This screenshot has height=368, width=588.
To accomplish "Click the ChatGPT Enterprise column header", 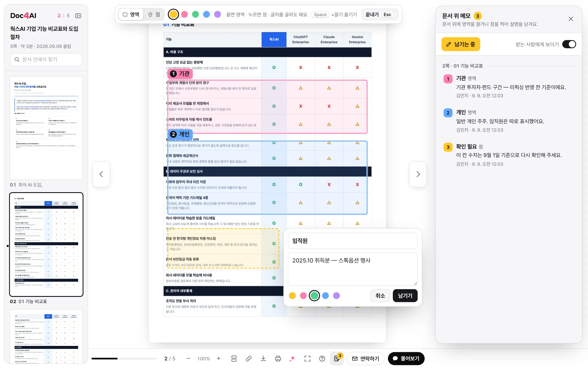I will click(301, 39).
